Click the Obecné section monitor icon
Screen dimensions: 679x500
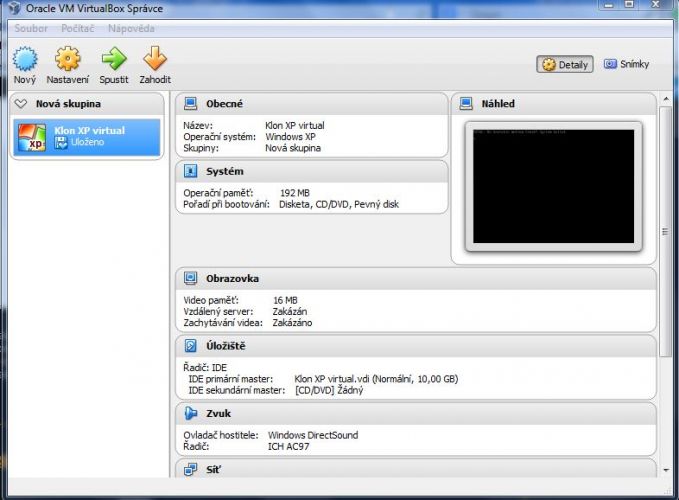191,104
